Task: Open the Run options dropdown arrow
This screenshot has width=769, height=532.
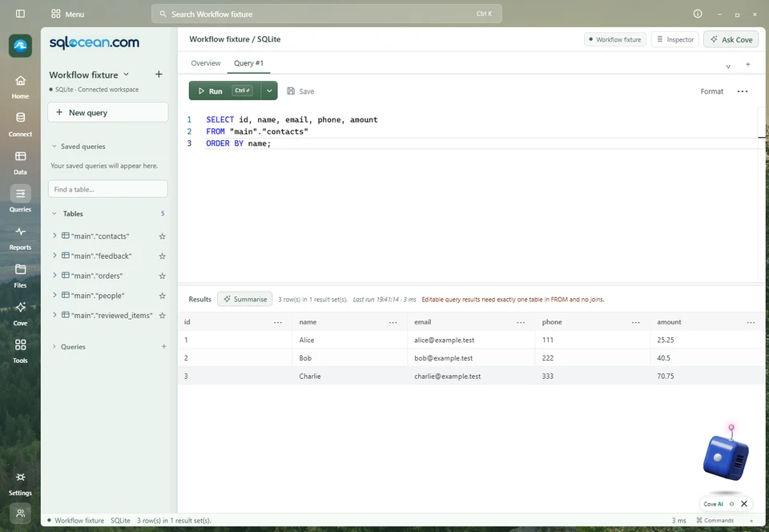Action: pos(269,91)
